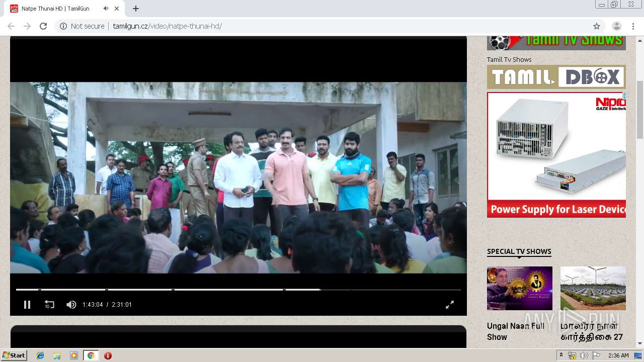This screenshot has height=362, width=644.
Task: Launch Internet Explorer from taskbar
Action: (40, 355)
